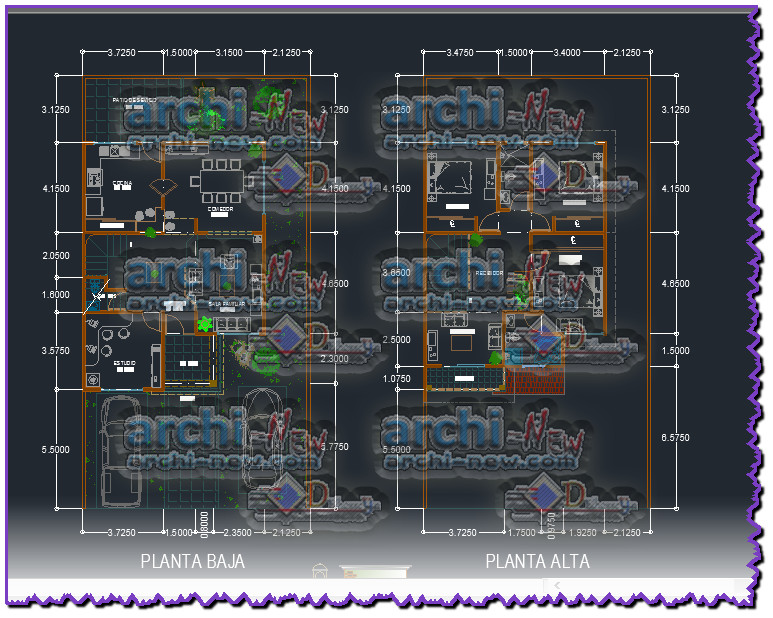The height and width of the screenshot is (618, 773).
Task: Select the 3.4750 dimension text
Action: 460,52
